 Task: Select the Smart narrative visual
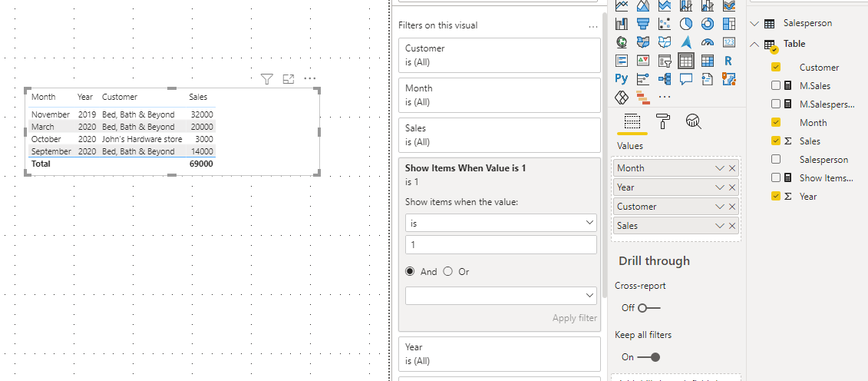pos(708,78)
